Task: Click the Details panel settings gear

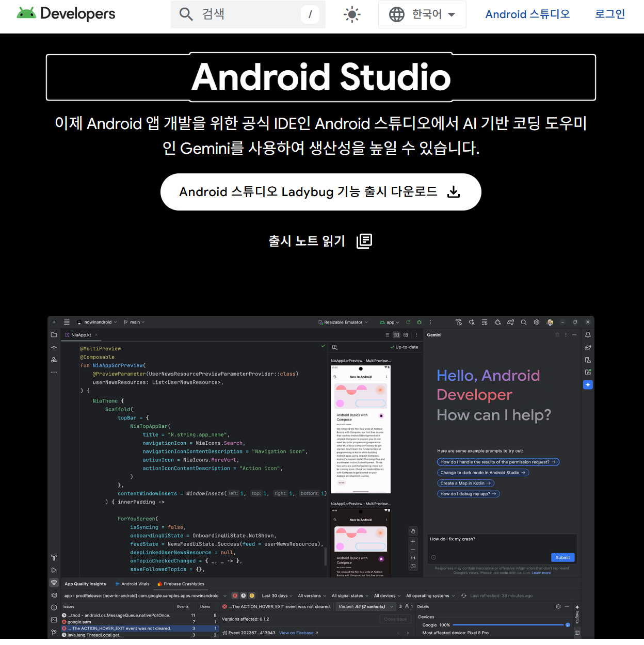Action: 558,606
